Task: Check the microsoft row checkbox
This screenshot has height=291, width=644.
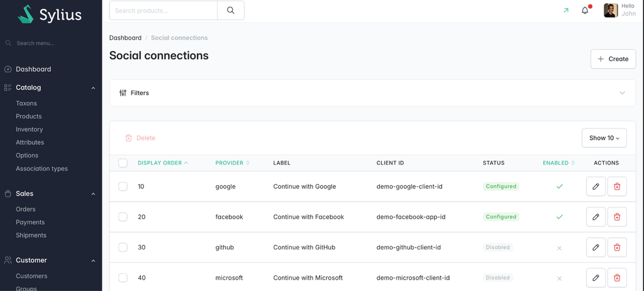Action: 123,278
